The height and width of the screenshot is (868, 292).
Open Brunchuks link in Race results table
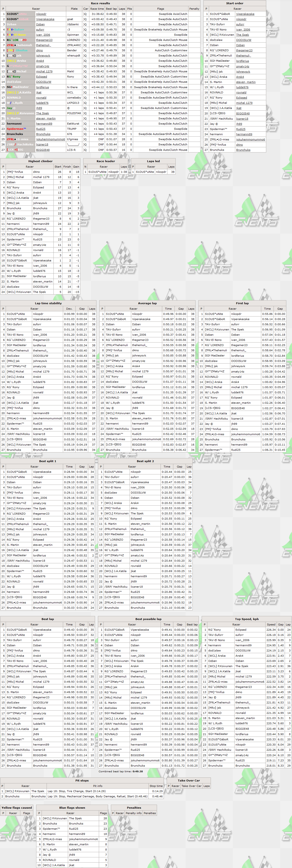tap(43, 134)
